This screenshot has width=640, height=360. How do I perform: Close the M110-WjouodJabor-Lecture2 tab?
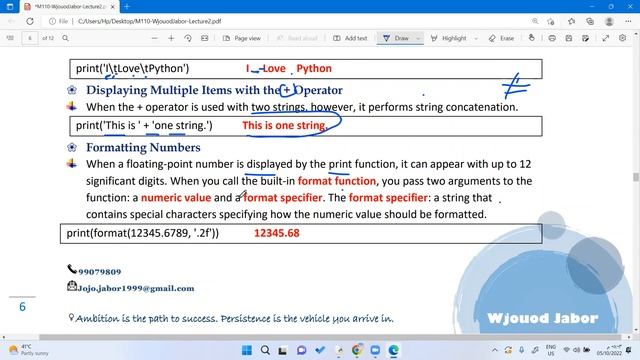pos(113,7)
